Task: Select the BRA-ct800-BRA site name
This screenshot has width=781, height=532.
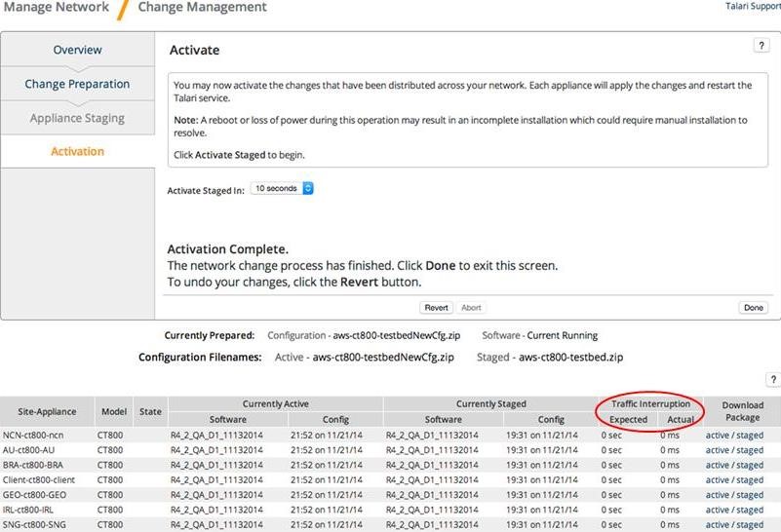Action: point(31,465)
